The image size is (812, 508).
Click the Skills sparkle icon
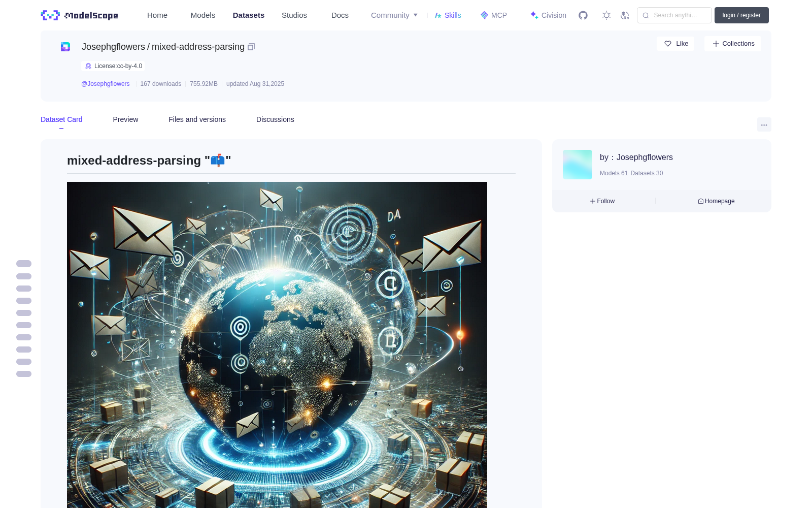pos(438,15)
